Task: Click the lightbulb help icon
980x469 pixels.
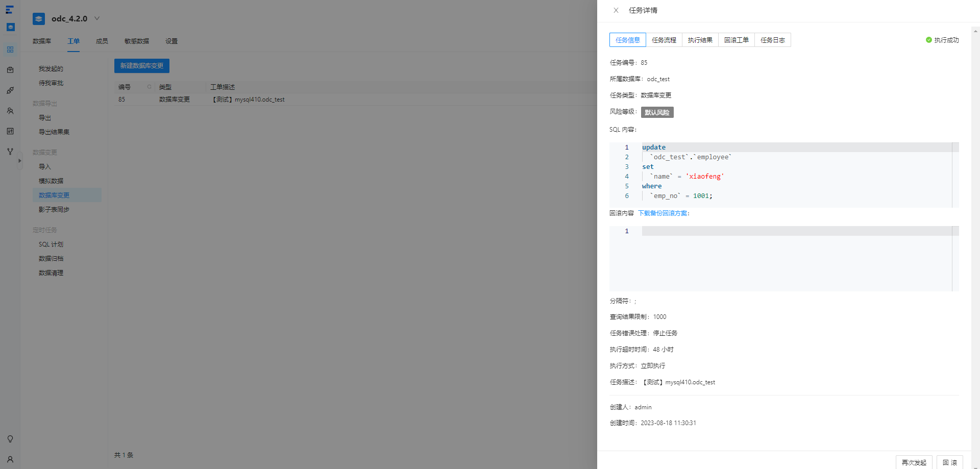Action: [10, 439]
